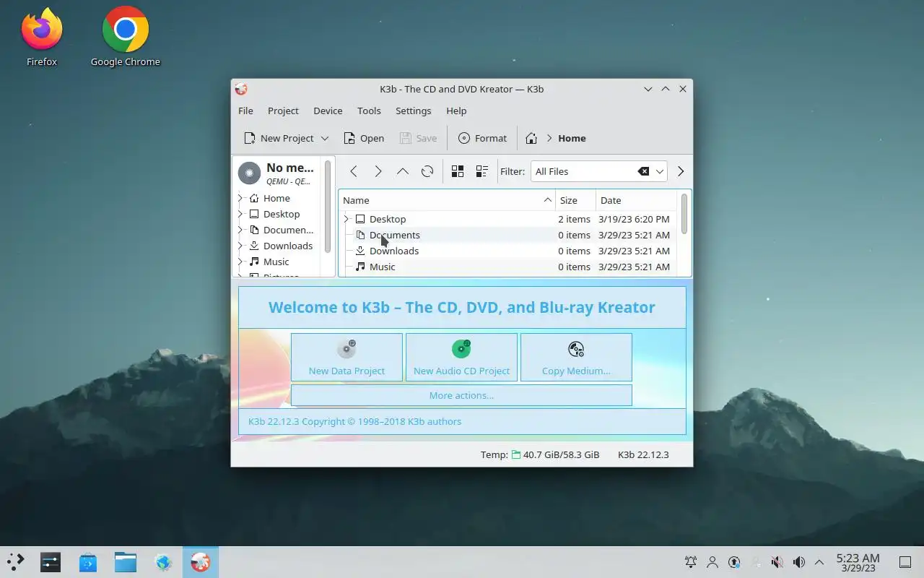Click the home icon in breadcrumb bar
Image resolution: width=924 pixels, height=578 pixels.
click(x=531, y=138)
